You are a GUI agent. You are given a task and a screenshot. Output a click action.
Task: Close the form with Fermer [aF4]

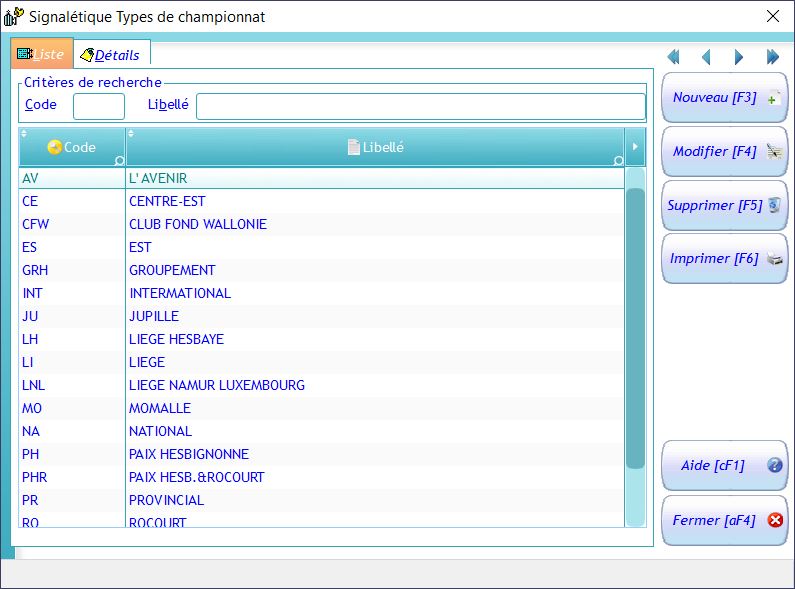click(725, 520)
